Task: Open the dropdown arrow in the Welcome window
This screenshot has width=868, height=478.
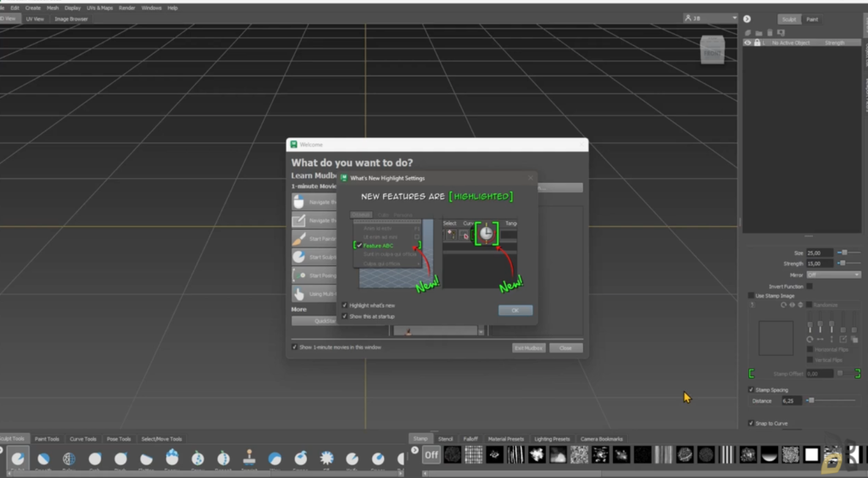Action: pyautogui.click(x=481, y=331)
